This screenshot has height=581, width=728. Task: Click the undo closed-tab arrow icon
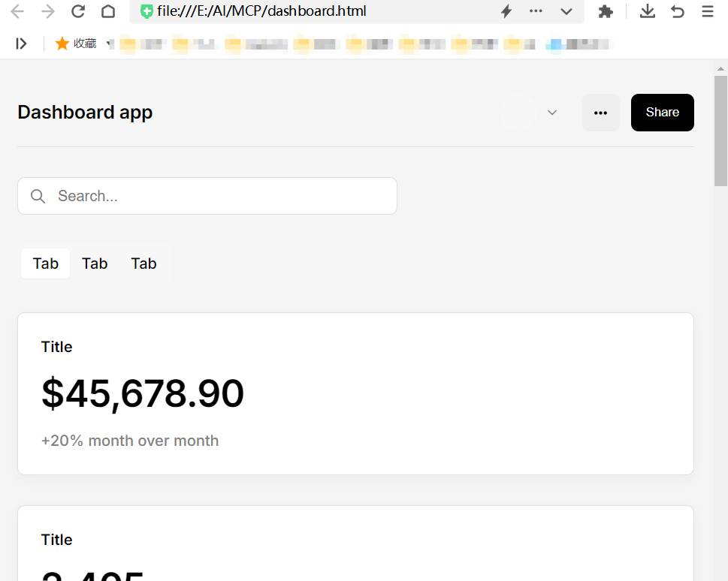(x=678, y=11)
